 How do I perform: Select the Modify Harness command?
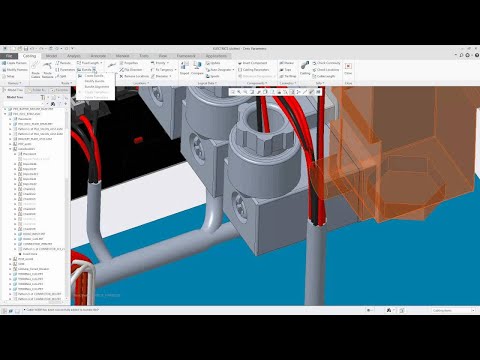14,70
